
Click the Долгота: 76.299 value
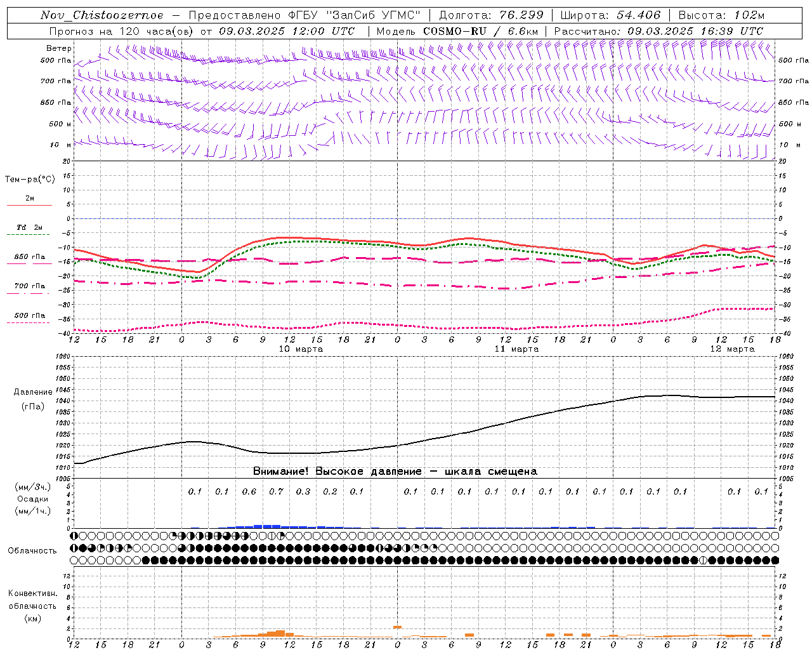[x=491, y=15]
